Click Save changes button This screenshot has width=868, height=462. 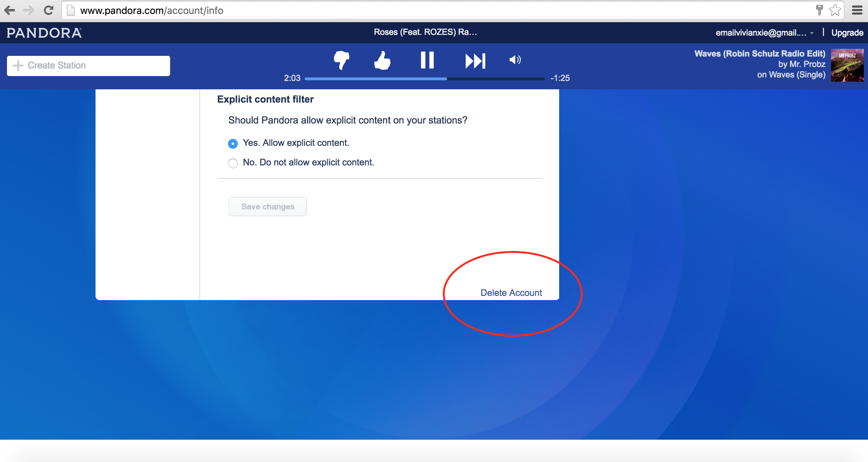tap(268, 207)
